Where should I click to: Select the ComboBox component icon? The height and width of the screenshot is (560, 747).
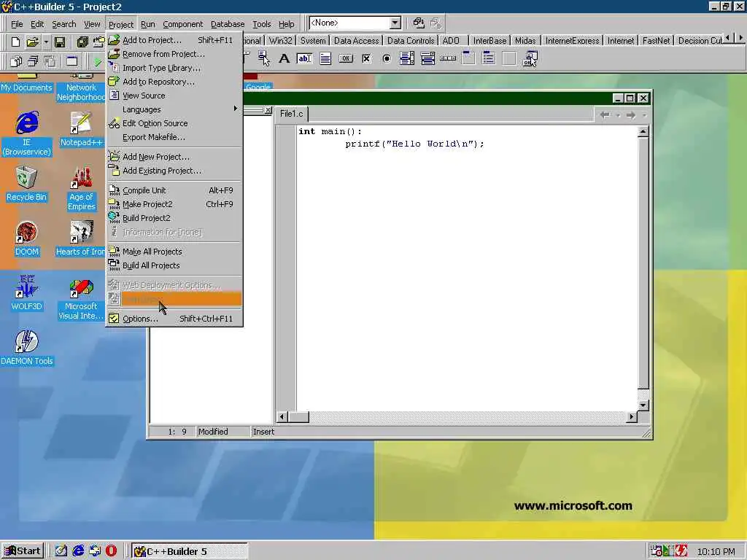[x=427, y=58]
